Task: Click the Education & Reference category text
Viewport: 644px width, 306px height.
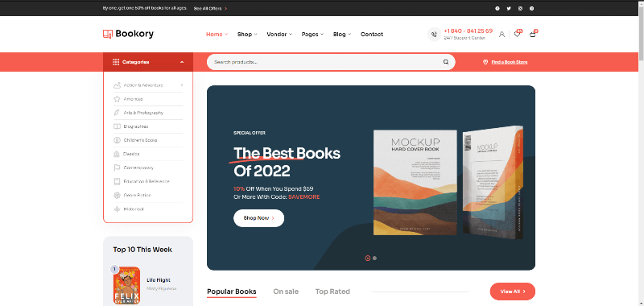Action: tap(147, 181)
